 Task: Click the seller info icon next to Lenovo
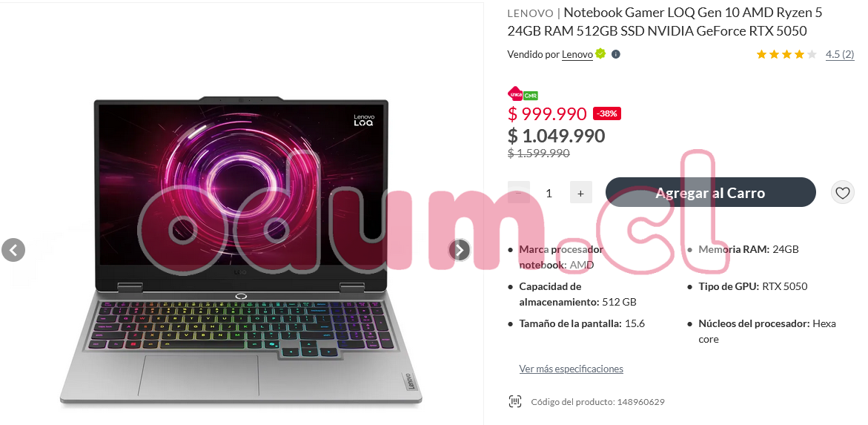[x=615, y=54]
